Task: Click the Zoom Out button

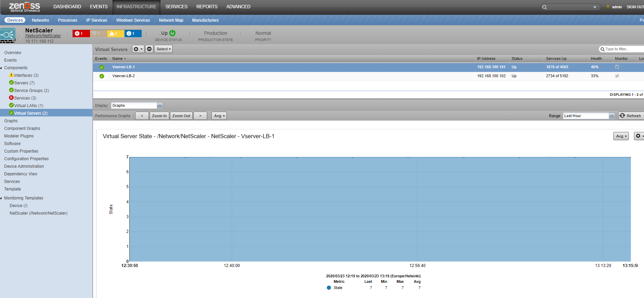Action: point(181,116)
